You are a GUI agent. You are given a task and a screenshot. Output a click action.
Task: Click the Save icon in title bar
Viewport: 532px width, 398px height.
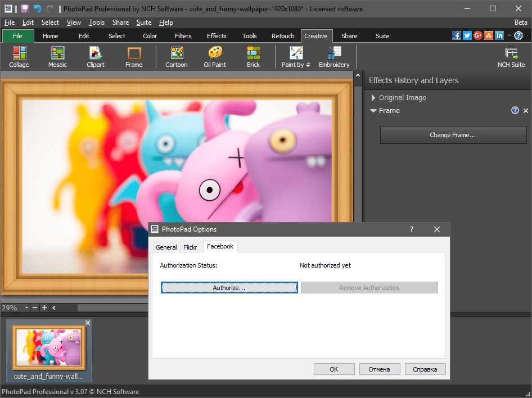pos(25,9)
